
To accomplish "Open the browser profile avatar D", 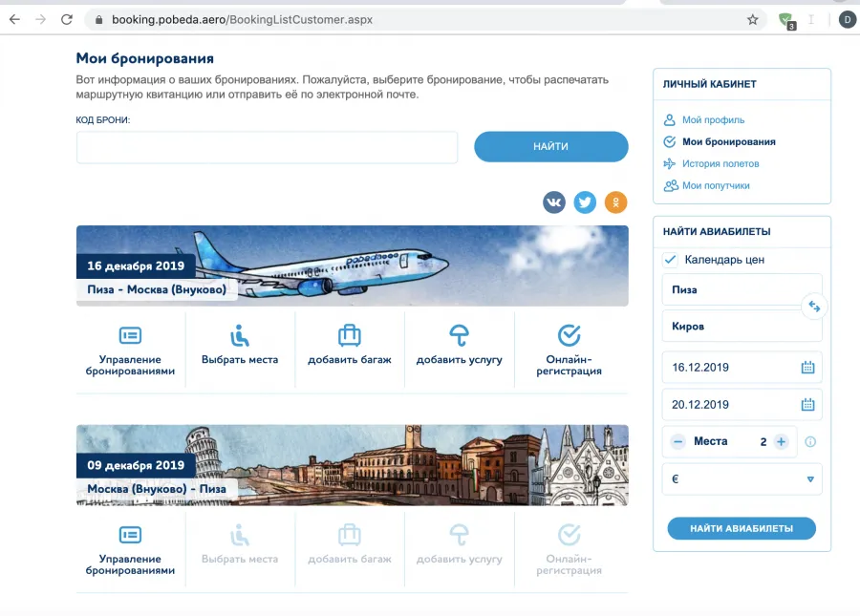I will click(847, 20).
